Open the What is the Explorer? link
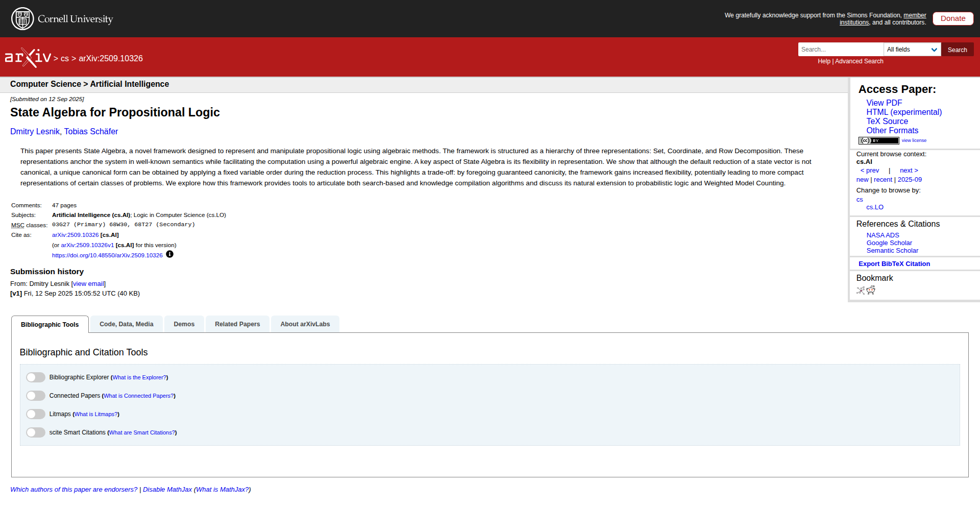Image resolution: width=980 pixels, height=507 pixels. coord(139,377)
